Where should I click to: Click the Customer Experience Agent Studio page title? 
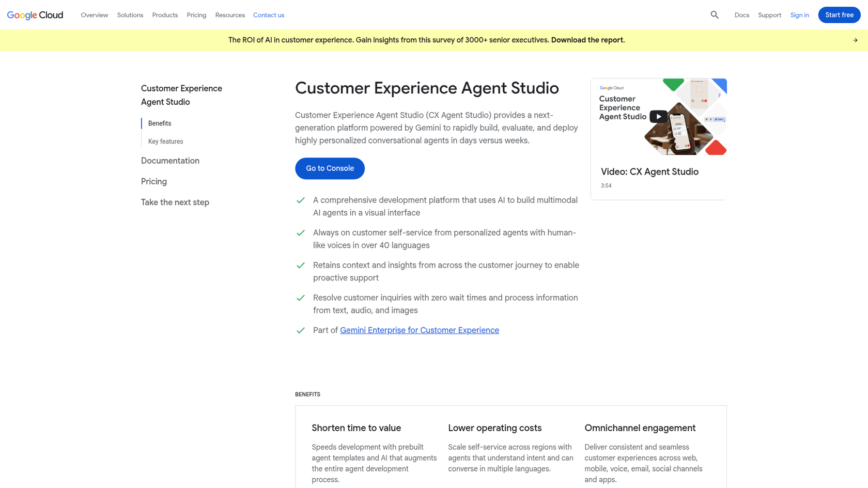pyautogui.click(x=427, y=88)
